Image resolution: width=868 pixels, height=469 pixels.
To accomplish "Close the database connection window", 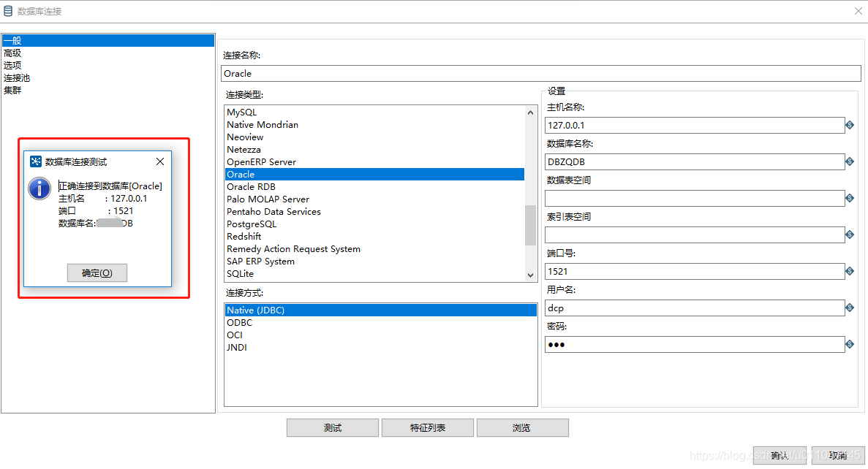I will pos(858,11).
